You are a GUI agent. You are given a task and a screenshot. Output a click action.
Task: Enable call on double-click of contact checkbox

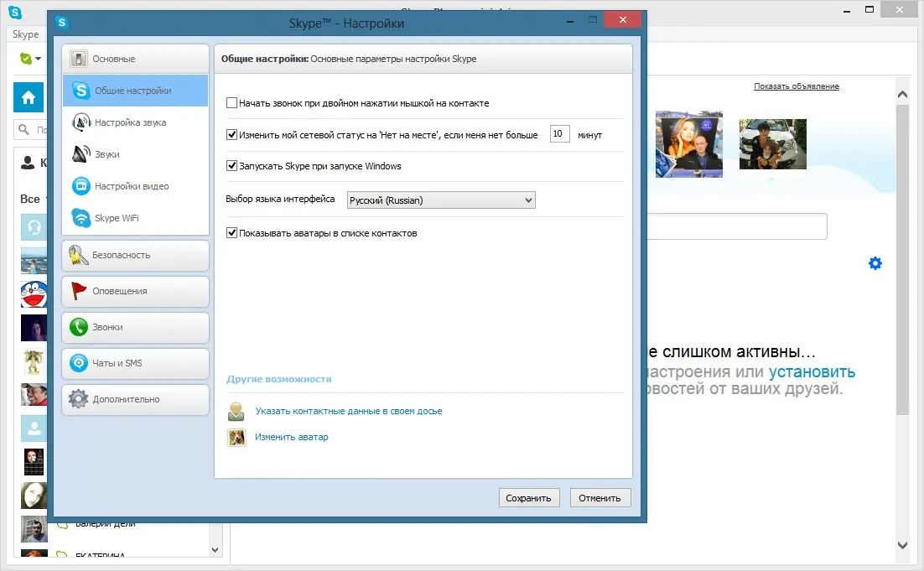tap(231, 102)
